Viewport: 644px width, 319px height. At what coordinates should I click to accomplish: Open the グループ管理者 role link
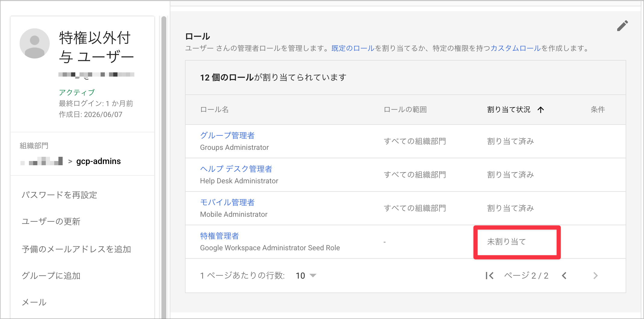tap(227, 135)
